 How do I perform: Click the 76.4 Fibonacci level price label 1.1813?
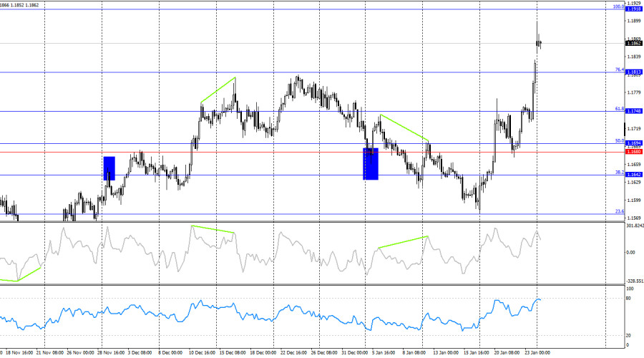(633, 72)
